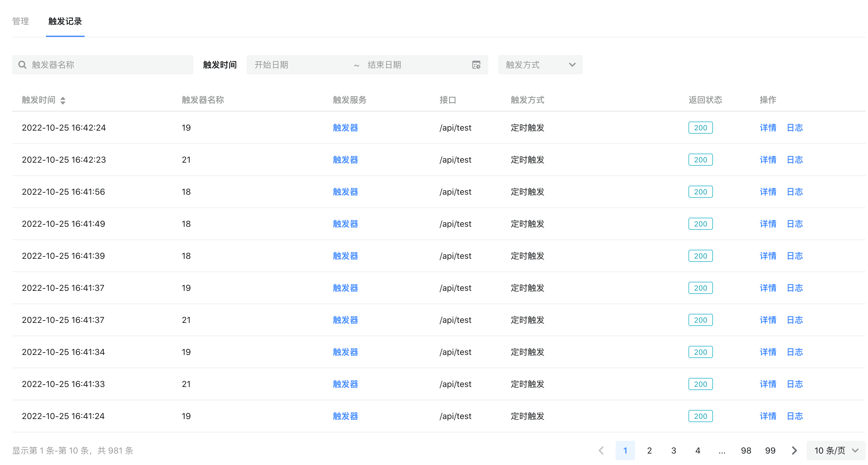Open 日志 for the 16:41:34 record

coord(795,352)
